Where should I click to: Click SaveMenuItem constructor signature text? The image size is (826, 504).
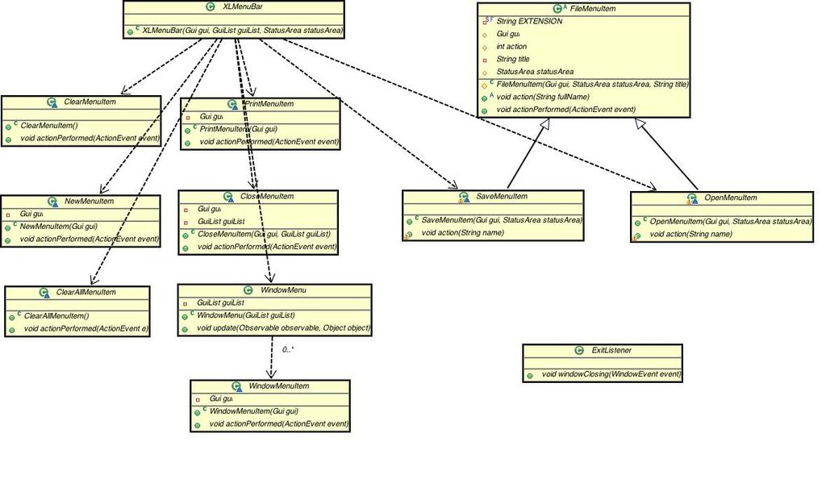[x=502, y=220]
